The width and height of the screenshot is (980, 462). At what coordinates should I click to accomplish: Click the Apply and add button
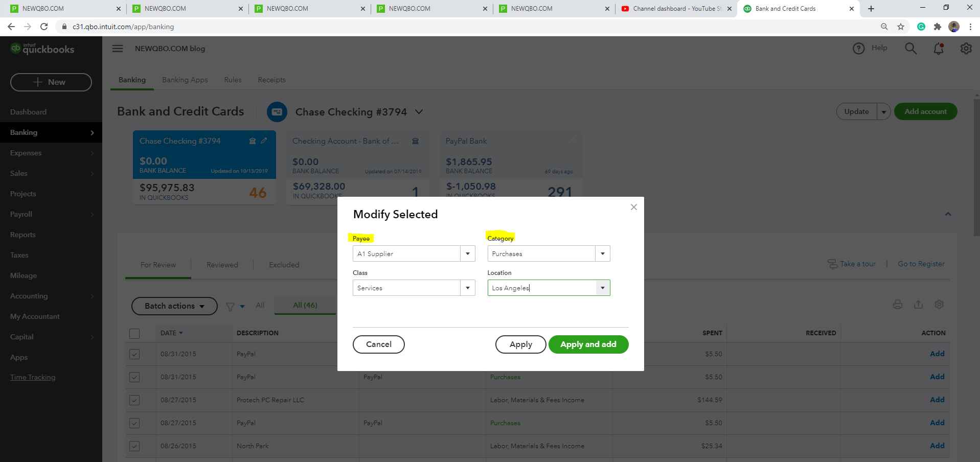[x=588, y=344]
